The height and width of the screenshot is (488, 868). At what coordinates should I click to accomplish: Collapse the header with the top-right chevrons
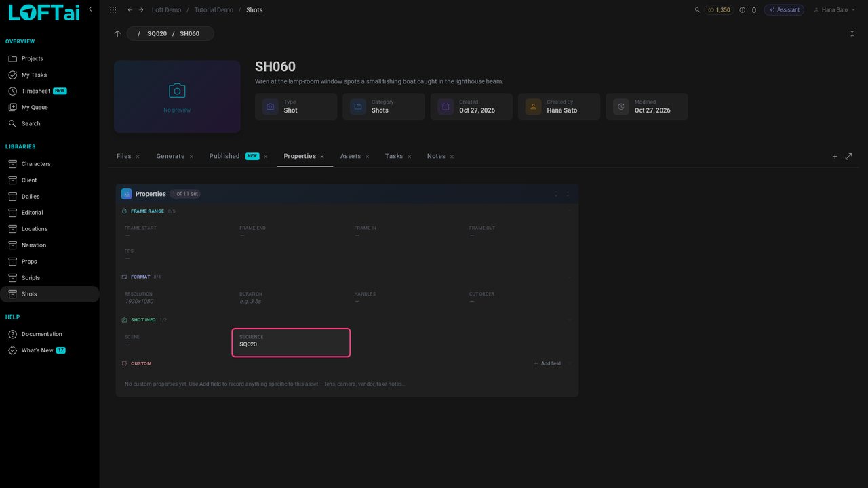pos(852,33)
